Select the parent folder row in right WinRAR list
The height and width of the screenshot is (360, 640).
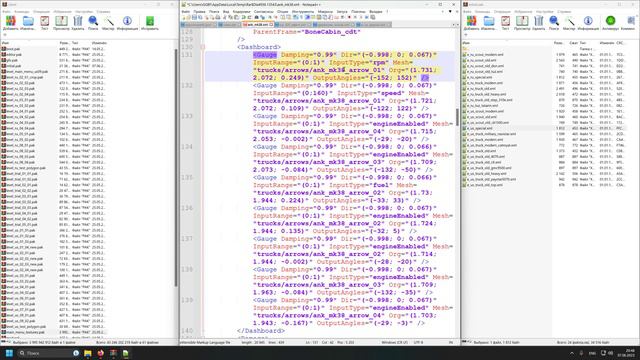[465, 49]
